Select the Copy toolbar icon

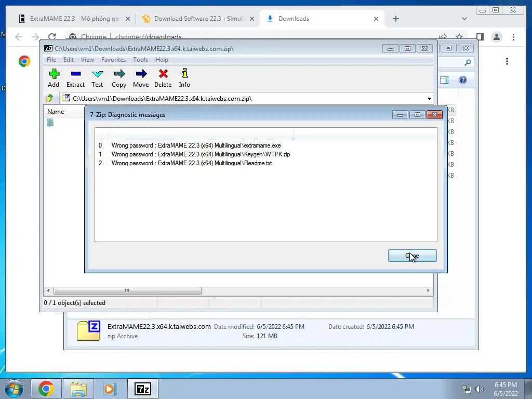(x=119, y=78)
